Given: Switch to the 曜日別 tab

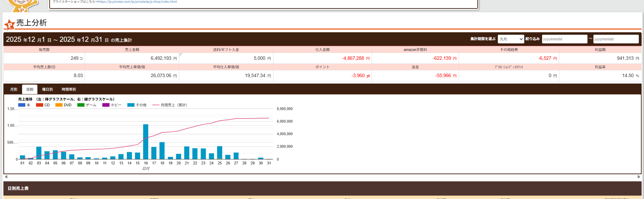Looking at the screenshot, I should tap(47, 89).
